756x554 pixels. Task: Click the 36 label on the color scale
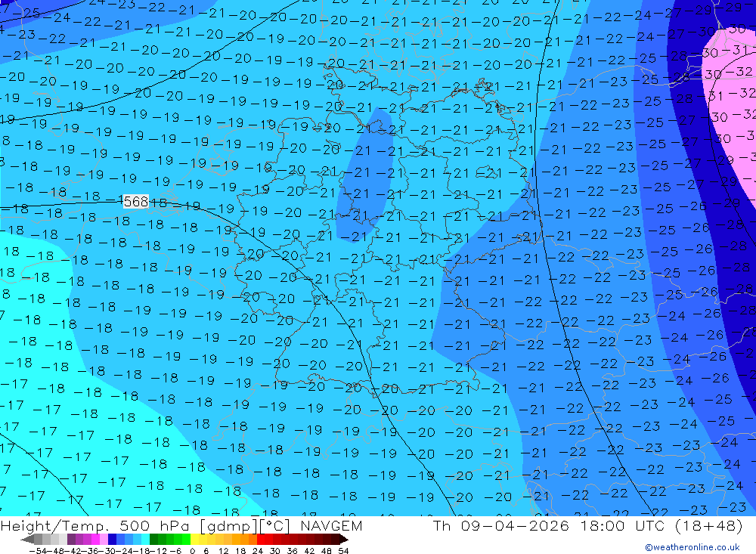point(292,551)
